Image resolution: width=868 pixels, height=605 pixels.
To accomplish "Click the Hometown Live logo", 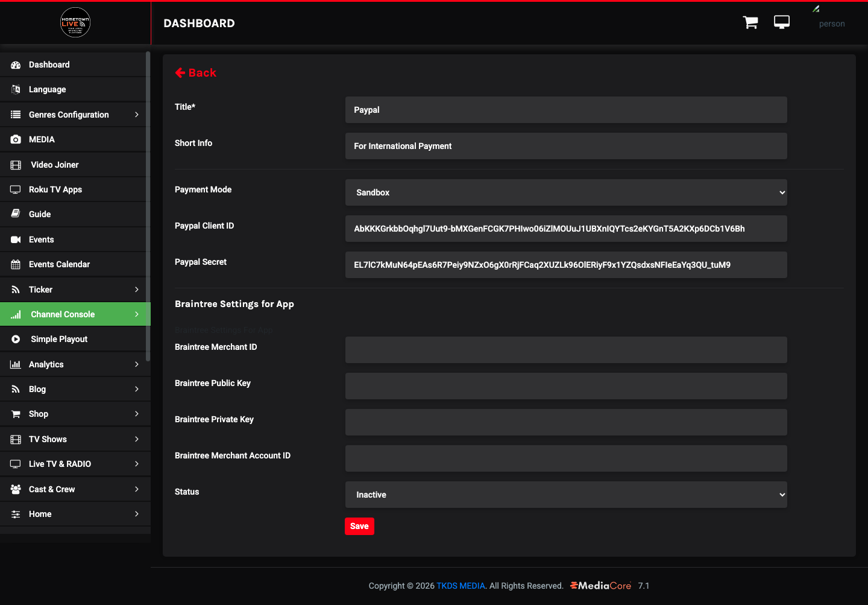I will (x=75, y=22).
